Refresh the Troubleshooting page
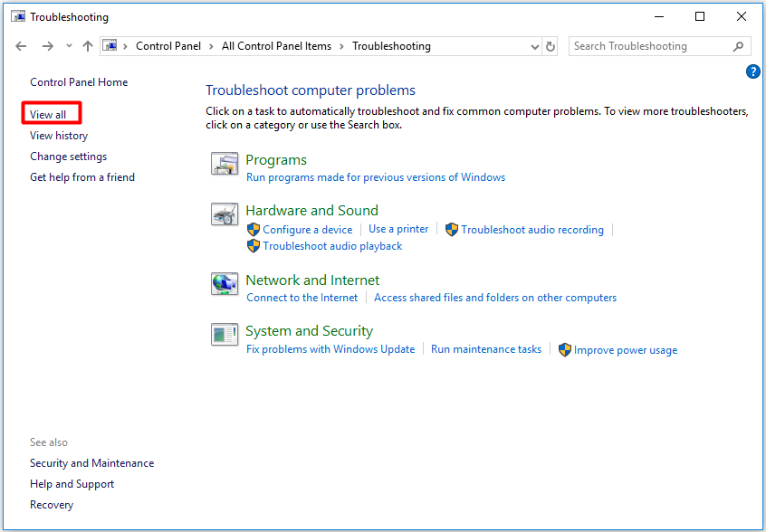 coord(551,47)
